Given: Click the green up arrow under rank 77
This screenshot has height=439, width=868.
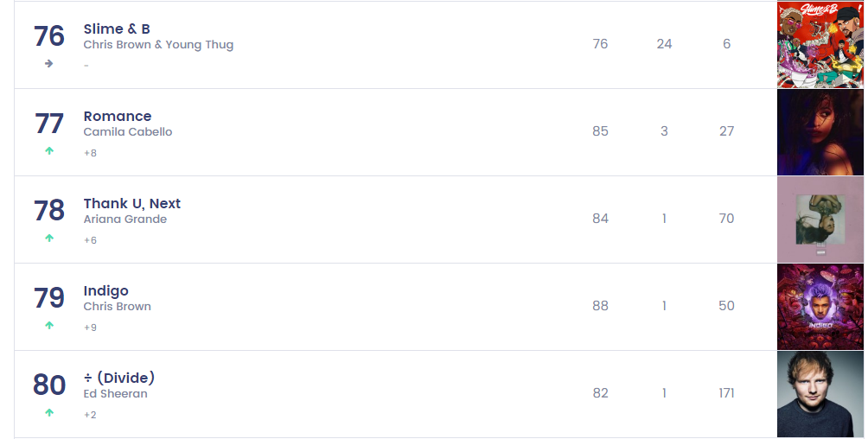Looking at the screenshot, I should point(49,150).
